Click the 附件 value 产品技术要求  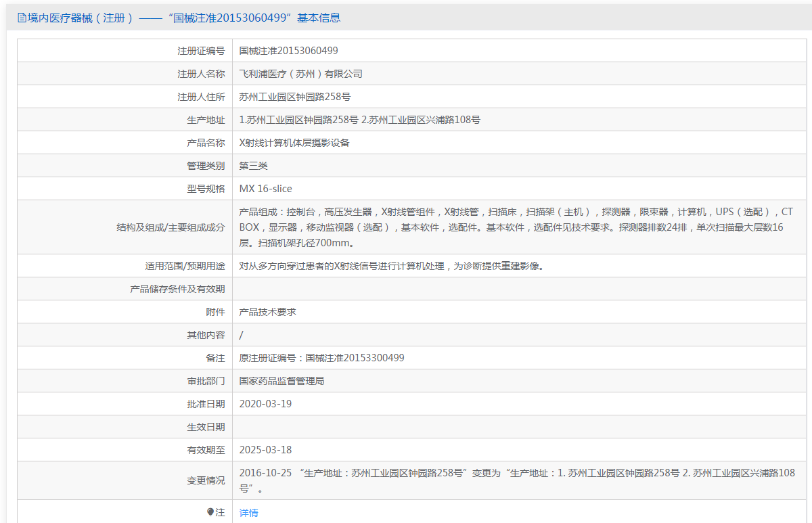[268, 312]
